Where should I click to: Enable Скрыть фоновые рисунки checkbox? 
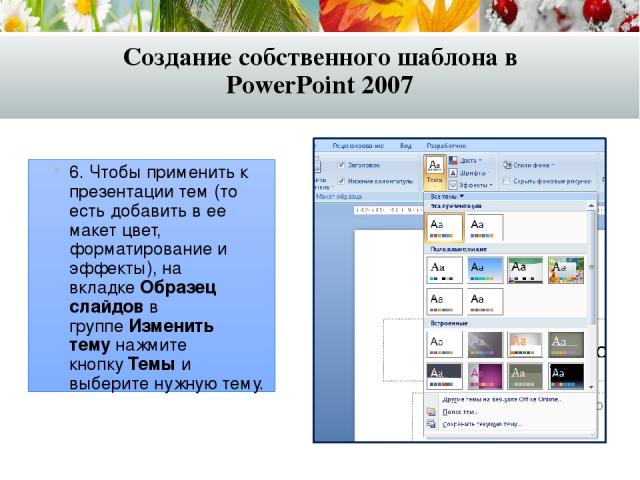507,181
